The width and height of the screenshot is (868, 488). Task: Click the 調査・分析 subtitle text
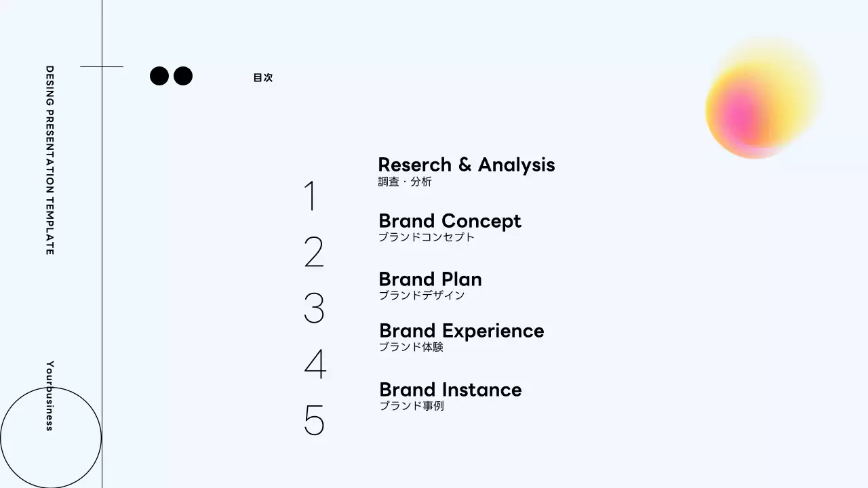pos(405,182)
